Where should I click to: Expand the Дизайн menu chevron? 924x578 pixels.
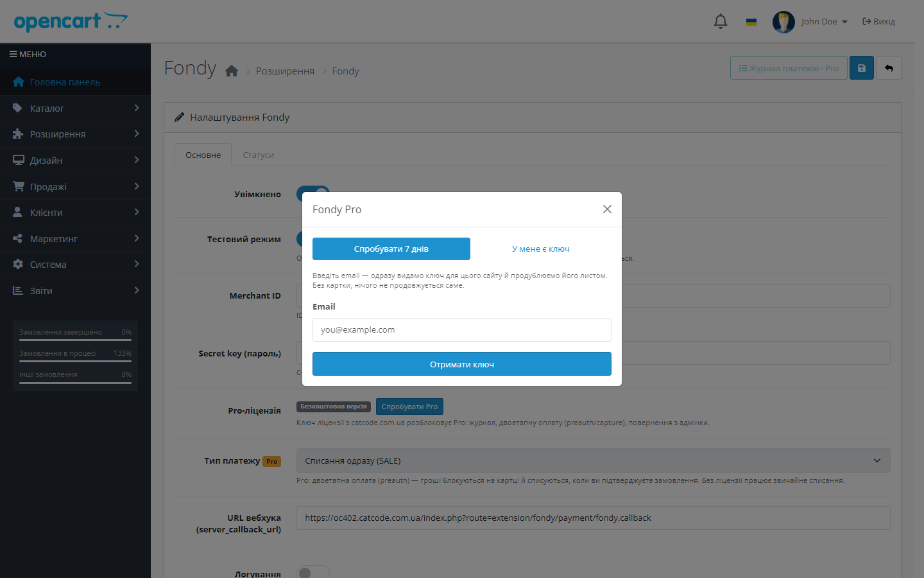pos(137,160)
